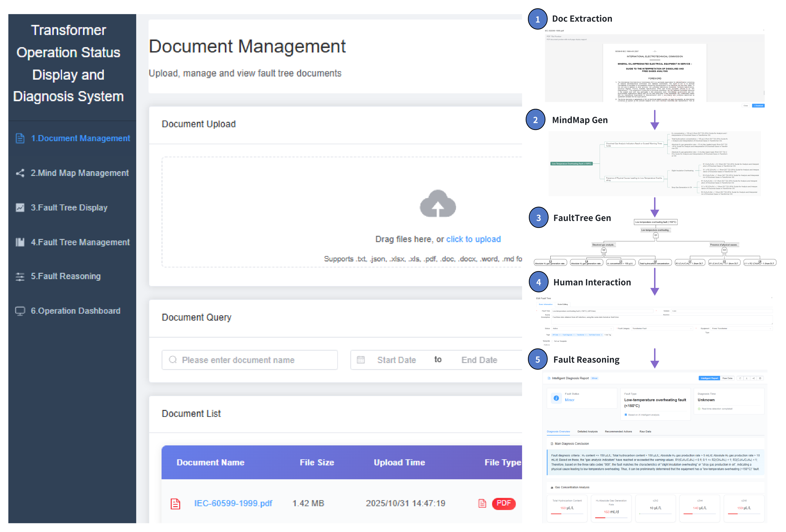Viewport: 786px width, 532px height.
Task: Click the refresh icon in diagnosis report
Action: click(x=740, y=378)
